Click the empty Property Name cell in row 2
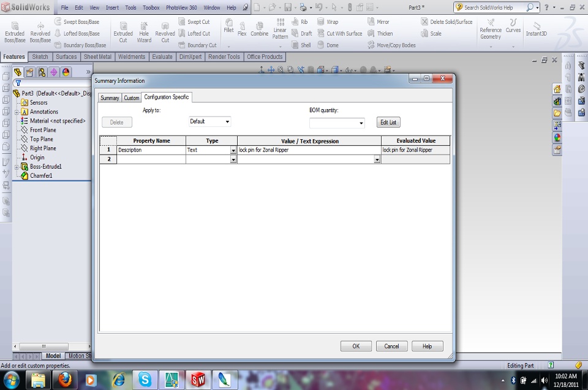 (x=151, y=159)
